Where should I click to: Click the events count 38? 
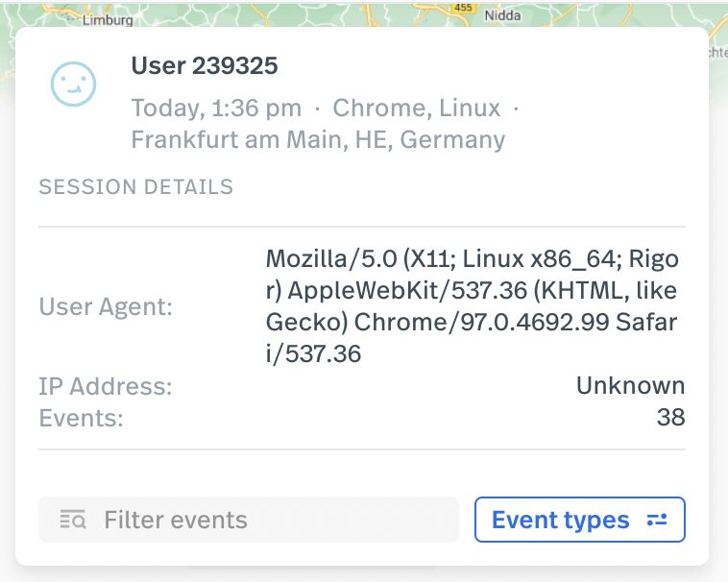click(671, 417)
